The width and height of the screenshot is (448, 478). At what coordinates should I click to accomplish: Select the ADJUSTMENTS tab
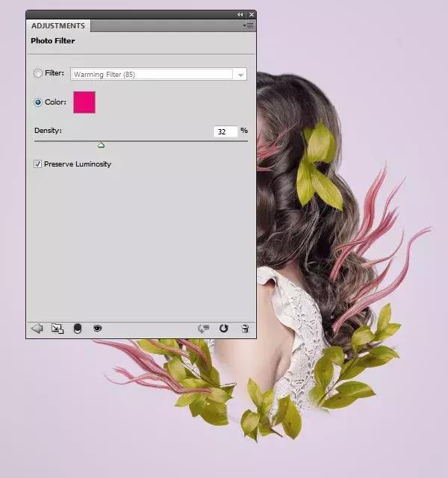point(58,26)
